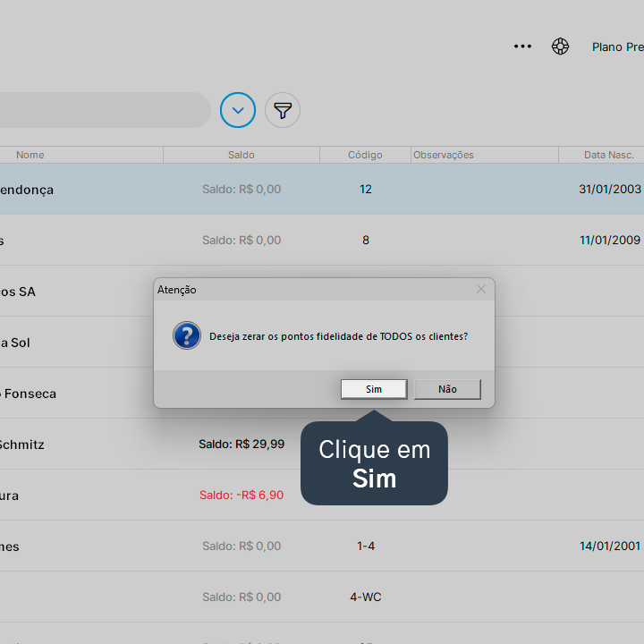Click Sim to confirm zeroing points
Image resolution: width=644 pixels, height=644 pixels.
click(374, 389)
